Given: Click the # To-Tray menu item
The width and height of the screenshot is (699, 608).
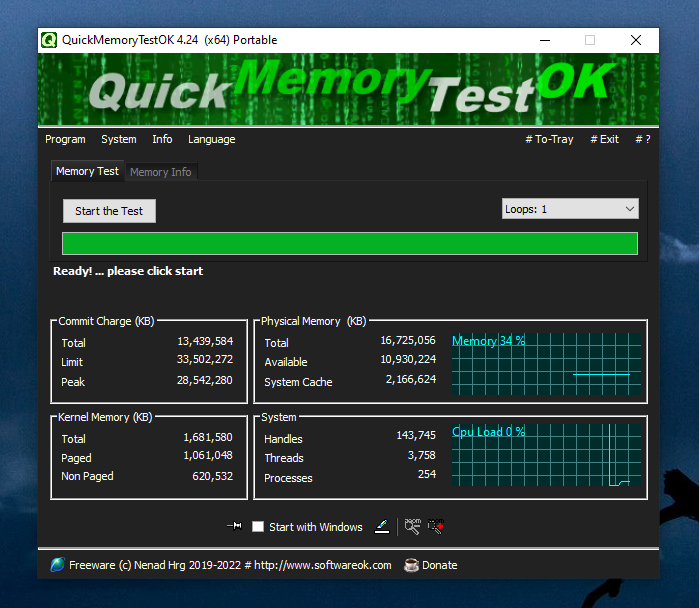Looking at the screenshot, I should coord(549,139).
